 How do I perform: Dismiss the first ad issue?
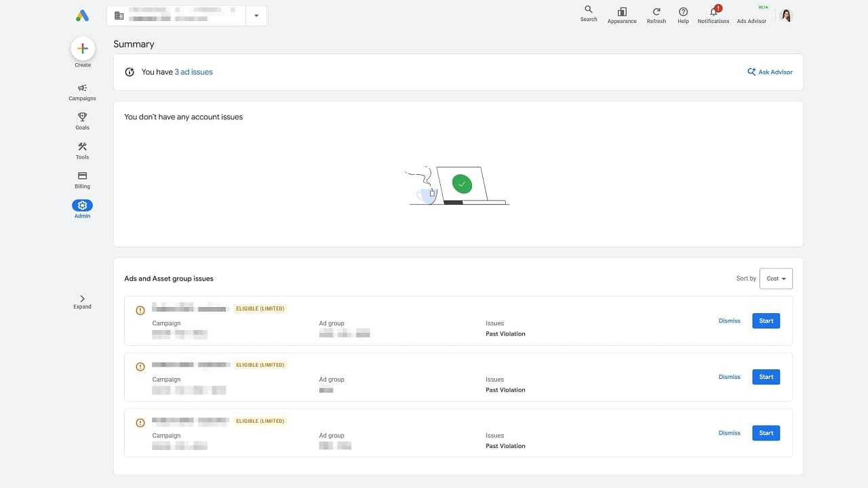pyautogui.click(x=730, y=321)
